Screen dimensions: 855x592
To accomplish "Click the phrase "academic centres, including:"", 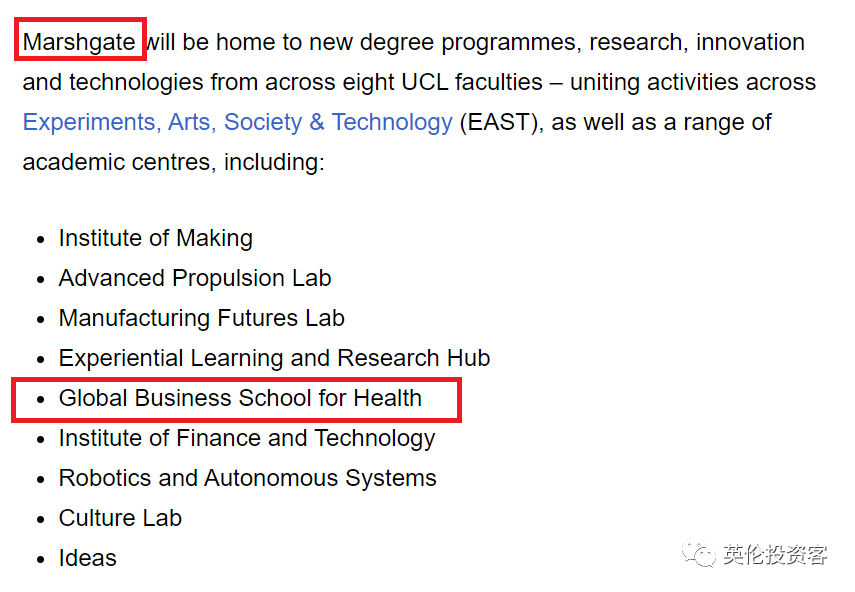I will point(173,162).
